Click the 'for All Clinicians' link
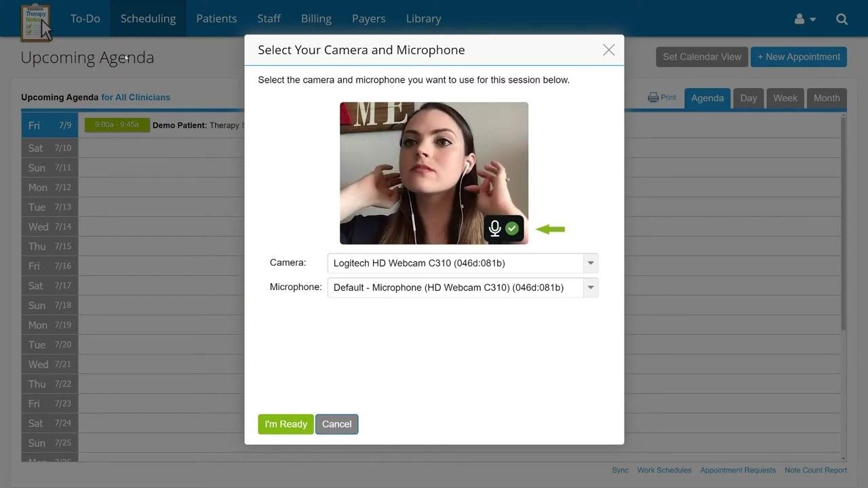 (136, 98)
